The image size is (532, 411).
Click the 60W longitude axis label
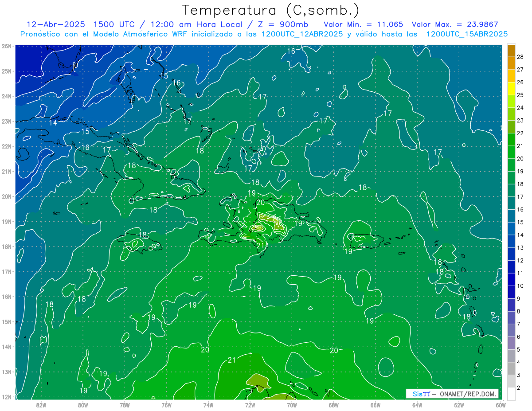tap(501, 405)
